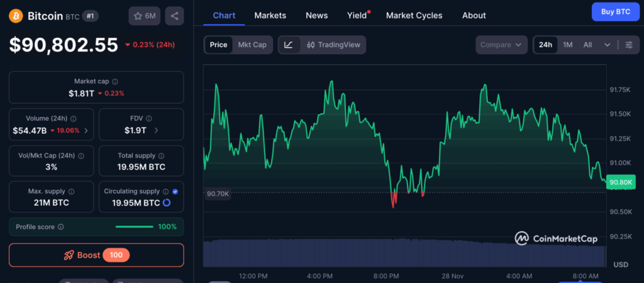
Task: Switch to Market Cycles tab
Action: pyautogui.click(x=414, y=15)
